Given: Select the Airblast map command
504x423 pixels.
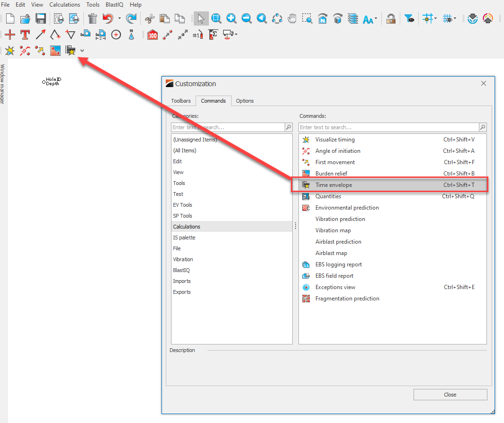Looking at the screenshot, I should tap(393, 253).
